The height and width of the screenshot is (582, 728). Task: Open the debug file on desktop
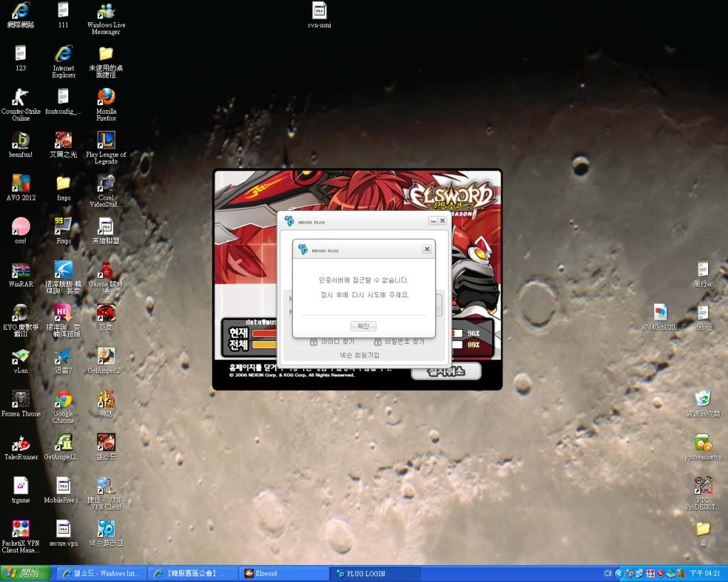[702, 313]
